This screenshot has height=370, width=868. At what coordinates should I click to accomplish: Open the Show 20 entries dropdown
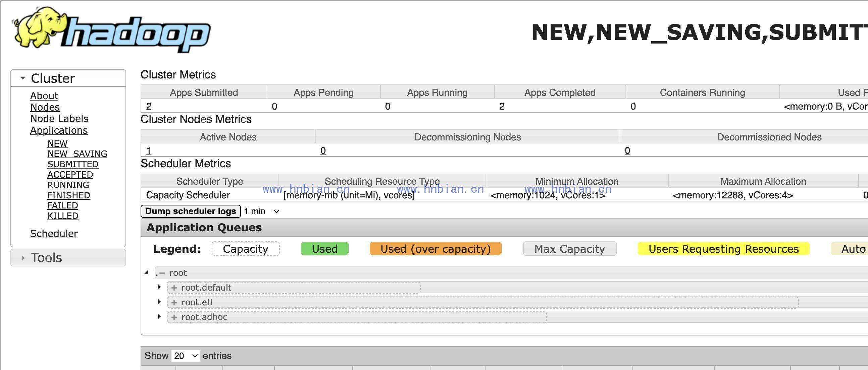tap(186, 356)
